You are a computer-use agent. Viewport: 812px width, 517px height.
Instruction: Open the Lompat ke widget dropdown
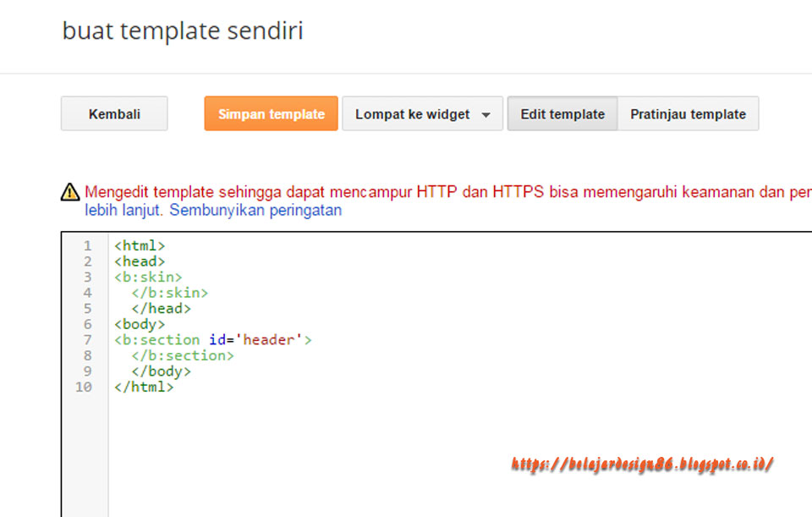coord(422,113)
